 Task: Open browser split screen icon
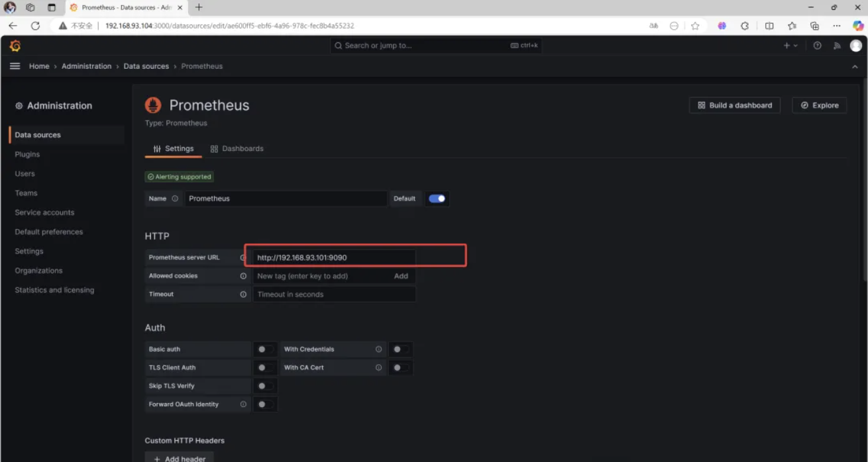click(769, 26)
